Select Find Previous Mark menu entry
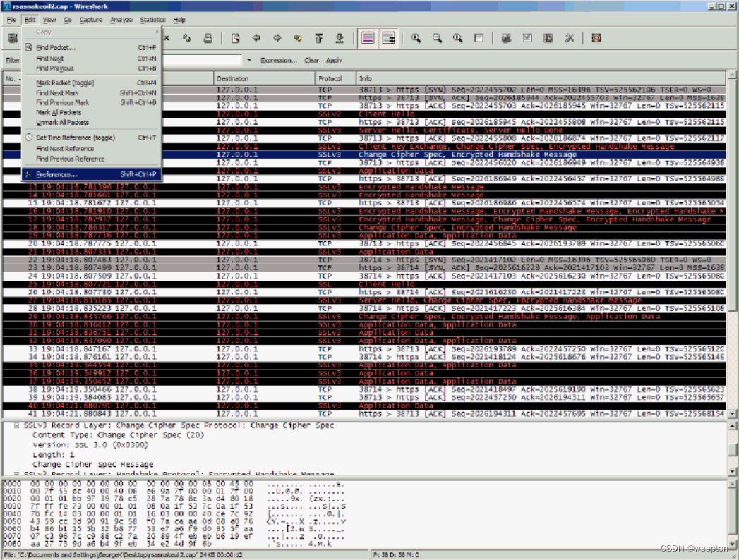This screenshot has height=560, width=739. [92, 103]
